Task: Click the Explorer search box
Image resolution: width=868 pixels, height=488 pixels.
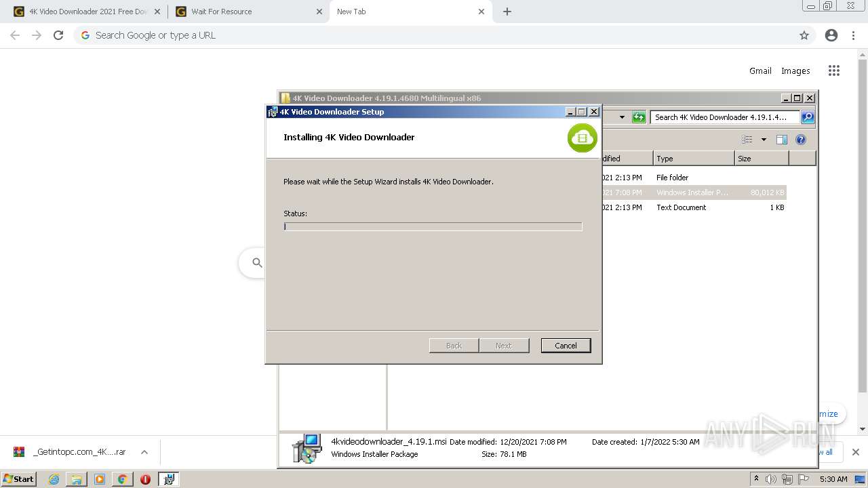Action: click(x=725, y=117)
